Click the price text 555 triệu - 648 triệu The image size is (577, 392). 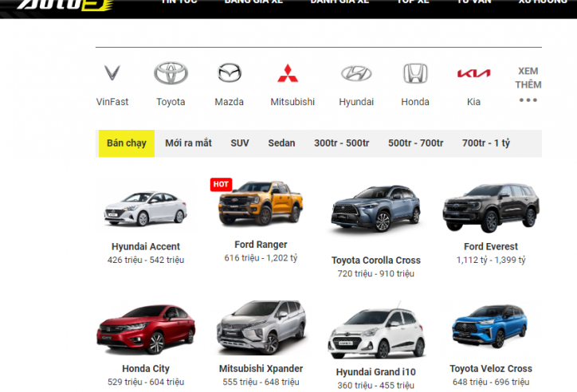(x=261, y=382)
